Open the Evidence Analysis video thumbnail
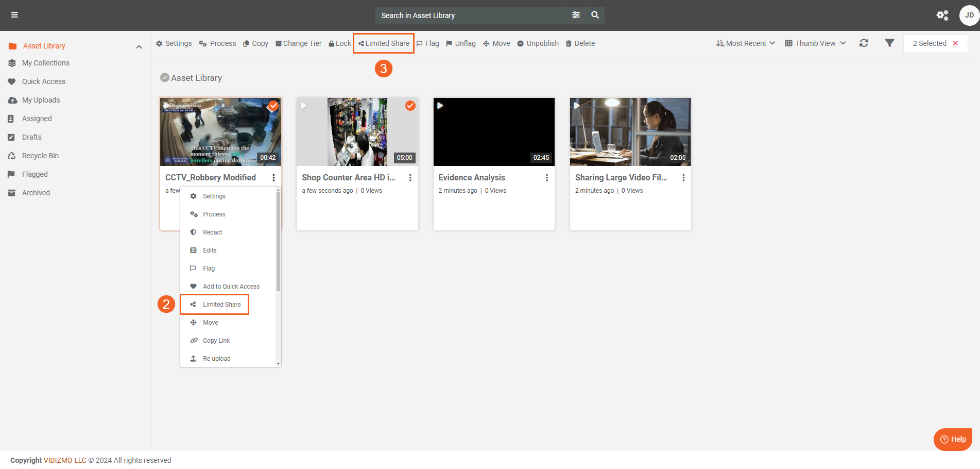 click(494, 132)
